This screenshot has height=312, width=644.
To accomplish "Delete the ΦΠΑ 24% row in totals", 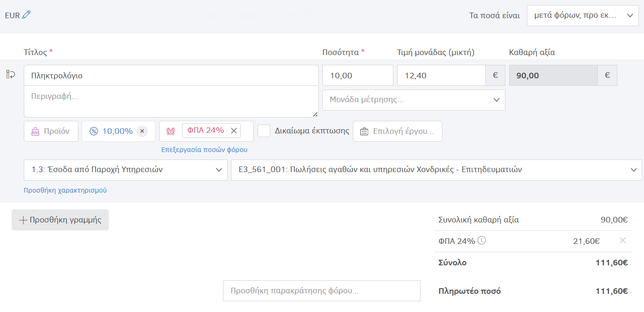I will (x=623, y=241).
